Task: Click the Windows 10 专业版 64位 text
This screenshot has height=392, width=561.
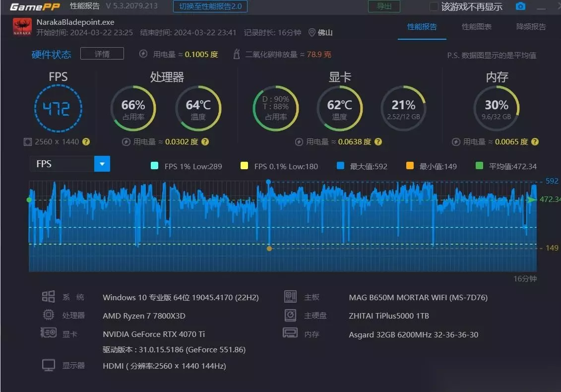Action: click(181, 298)
